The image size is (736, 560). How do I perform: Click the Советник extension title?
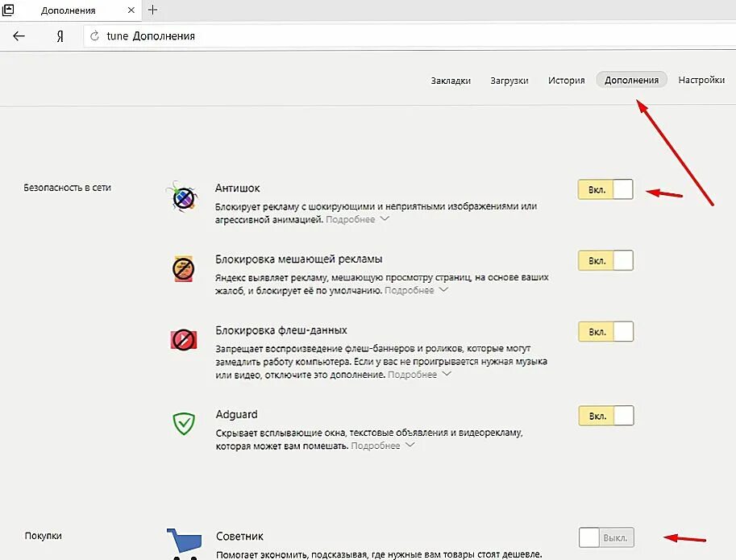click(240, 536)
